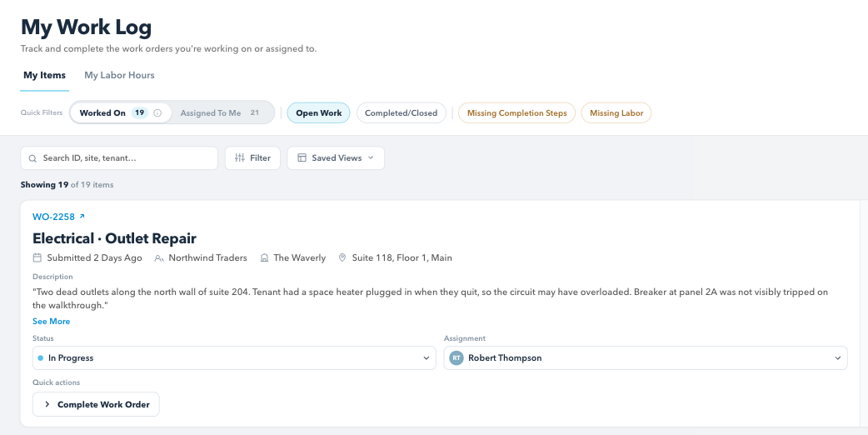
Task: Click the blue In Progress status dot
Action: (41, 358)
